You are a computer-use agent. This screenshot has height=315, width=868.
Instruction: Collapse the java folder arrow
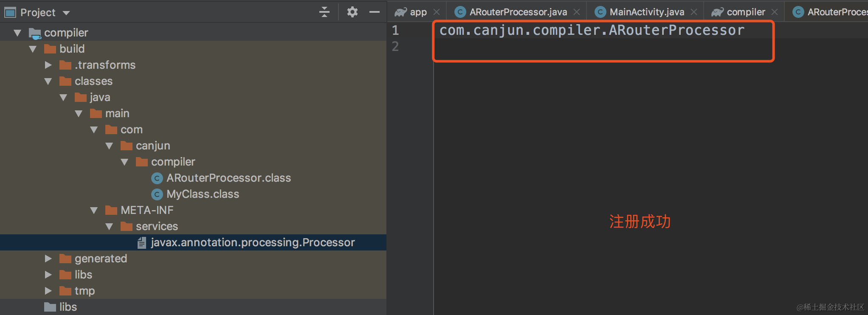pos(63,97)
